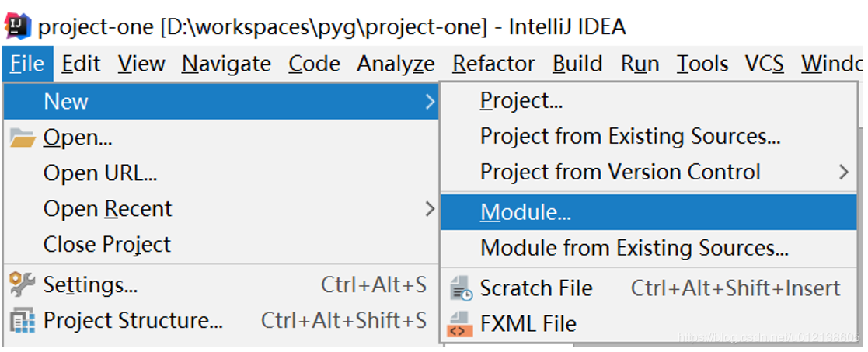Expand the Open Recent submenu arrow
The image size is (868, 352).
pos(430,209)
